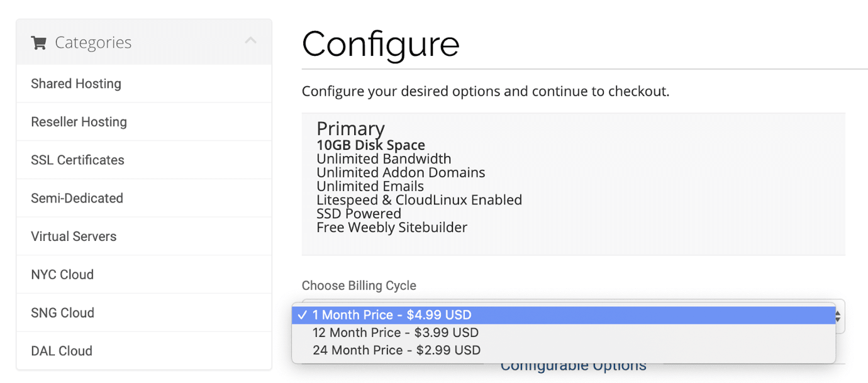Open Virtual Servers category
The image size is (868, 383).
144,236
